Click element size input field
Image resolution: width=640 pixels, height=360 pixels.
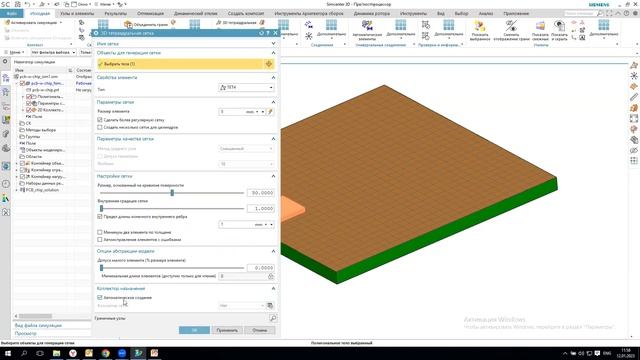pos(231,111)
